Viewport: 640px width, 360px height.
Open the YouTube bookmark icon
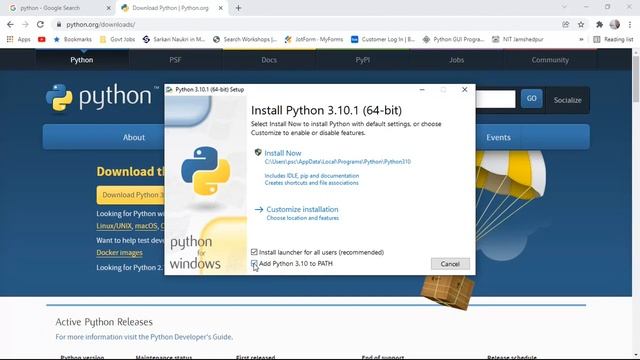(x=42, y=39)
